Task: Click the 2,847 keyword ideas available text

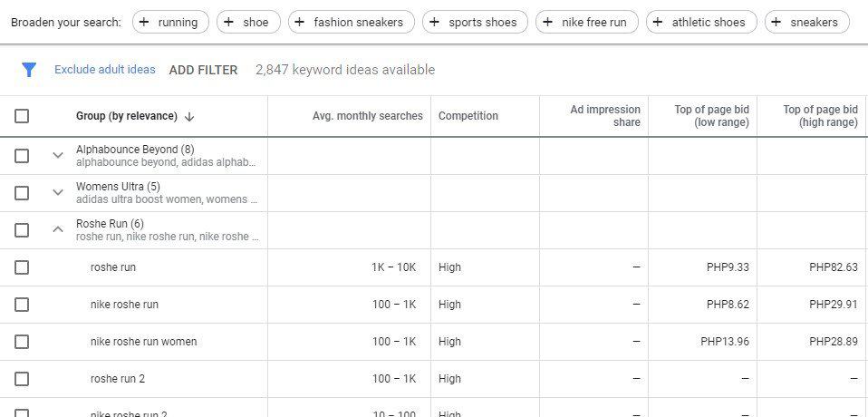Action: point(345,70)
